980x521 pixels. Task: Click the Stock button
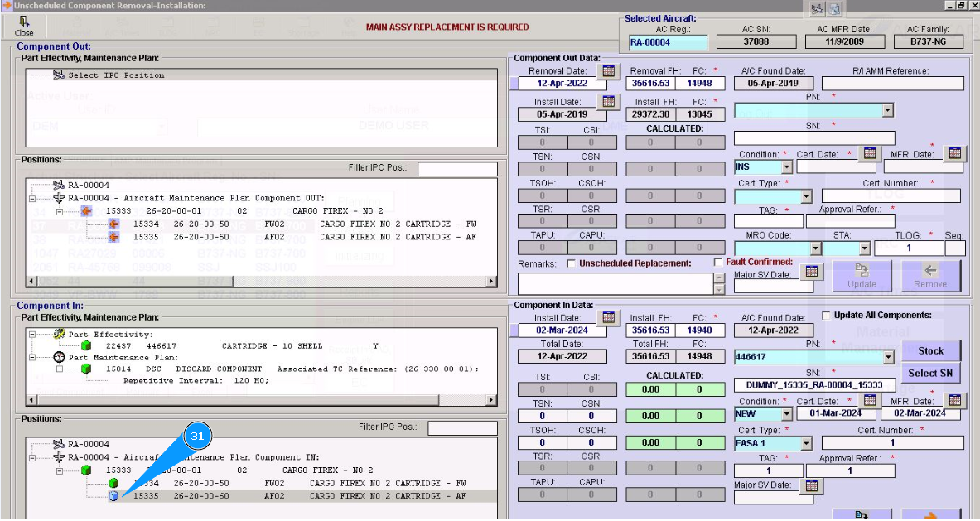[930, 350]
